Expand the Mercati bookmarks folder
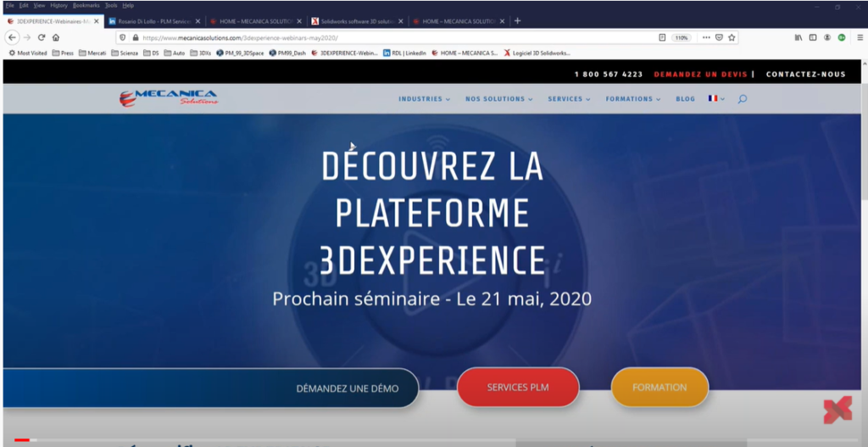Image resolution: width=868 pixels, height=447 pixels. [92, 53]
